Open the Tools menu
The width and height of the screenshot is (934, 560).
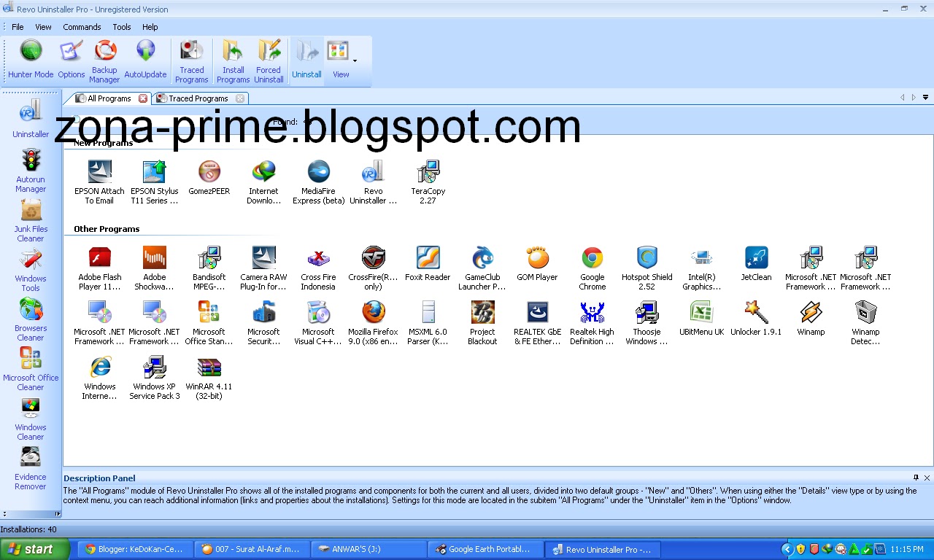pyautogui.click(x=122, y=27)
